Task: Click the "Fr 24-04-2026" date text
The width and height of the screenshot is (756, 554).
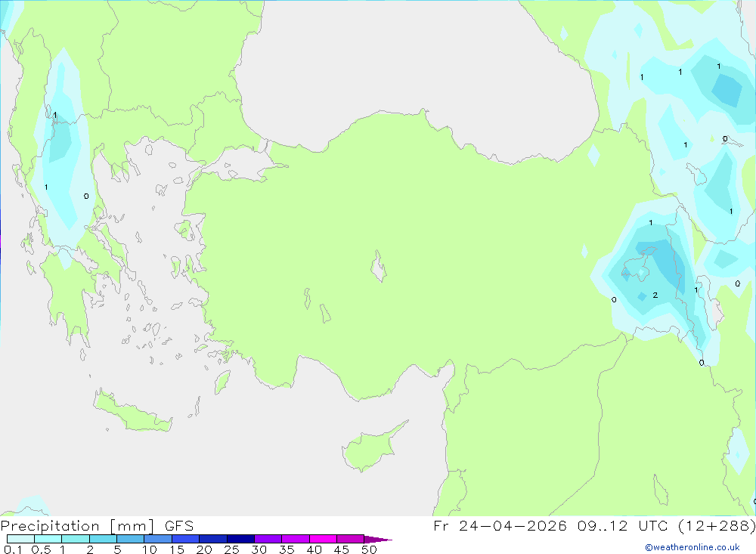Action: click(x=500, y=525)
